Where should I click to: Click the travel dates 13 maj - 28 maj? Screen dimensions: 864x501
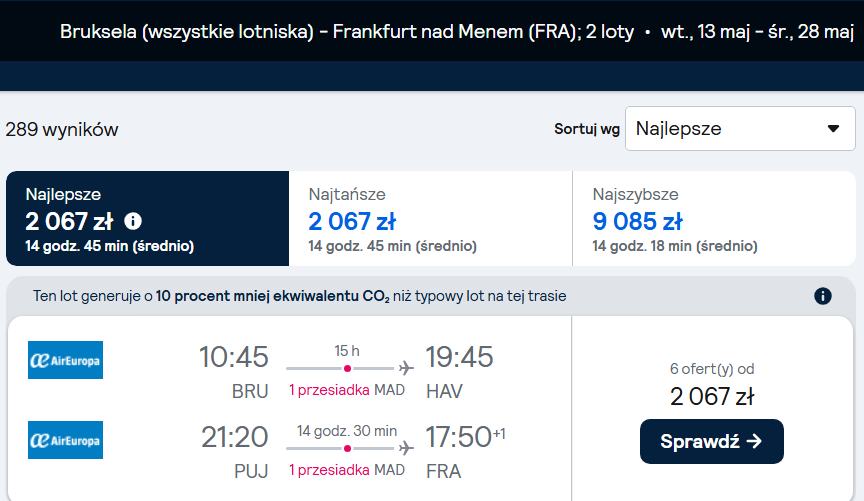(757, 31)
